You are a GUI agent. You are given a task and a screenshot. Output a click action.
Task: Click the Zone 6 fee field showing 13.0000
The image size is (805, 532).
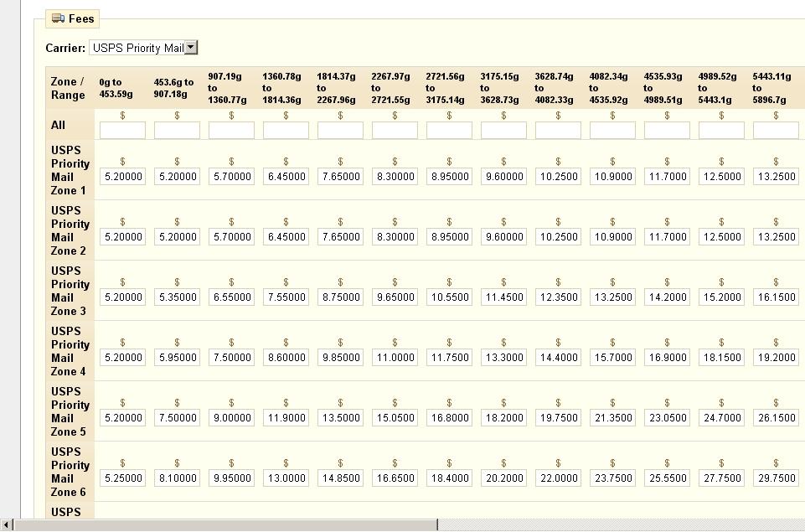tap(286, 478)
